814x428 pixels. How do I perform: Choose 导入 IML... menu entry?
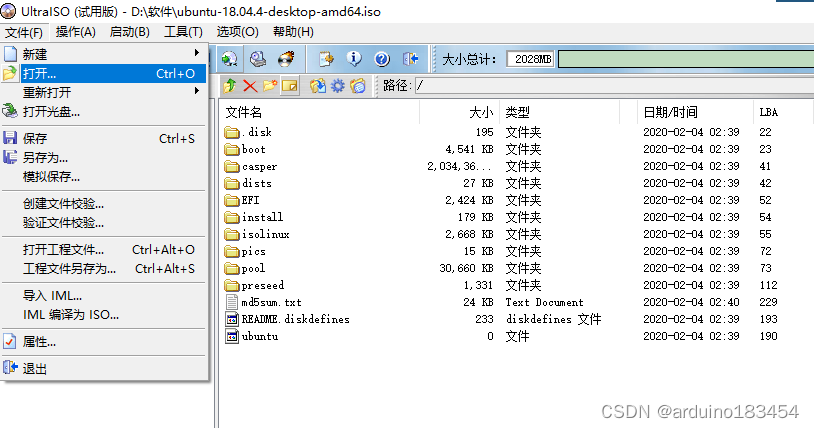[x=104, y=296]
